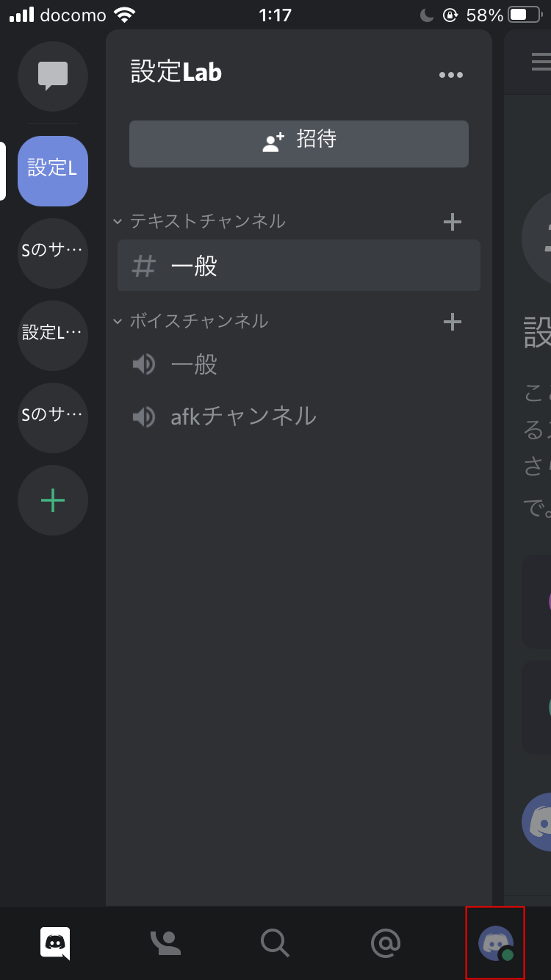Open the Friends tab icon
This screenshot has height=980, width=551.
click(x=166, y=943)
